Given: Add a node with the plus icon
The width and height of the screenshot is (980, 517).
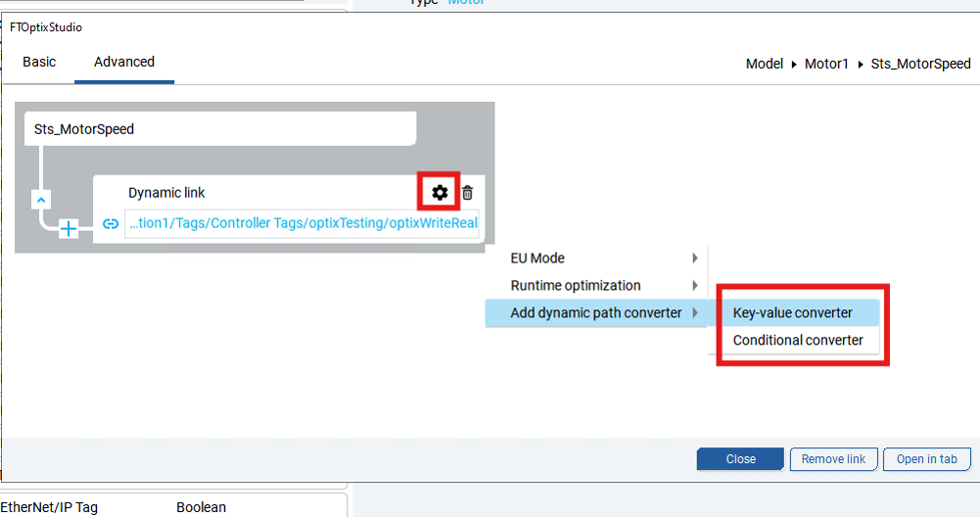Looking at the screenshot, I should (x=69, y=229).
